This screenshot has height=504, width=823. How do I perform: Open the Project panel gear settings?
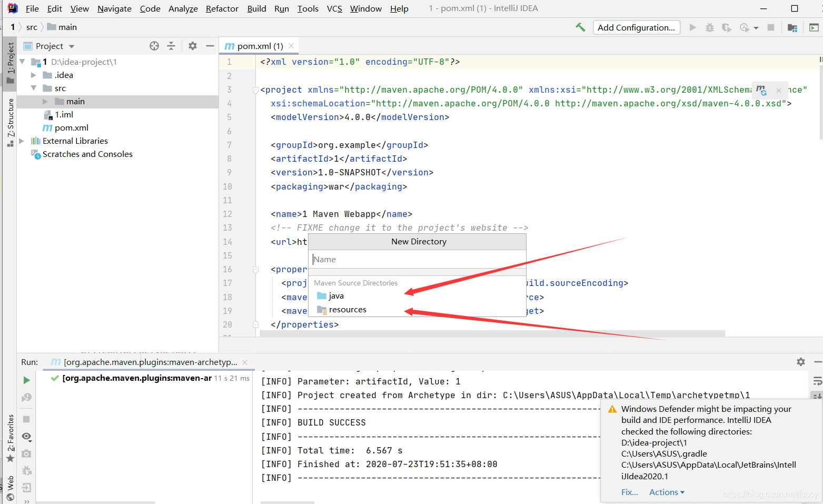click(x=193, y=46)
